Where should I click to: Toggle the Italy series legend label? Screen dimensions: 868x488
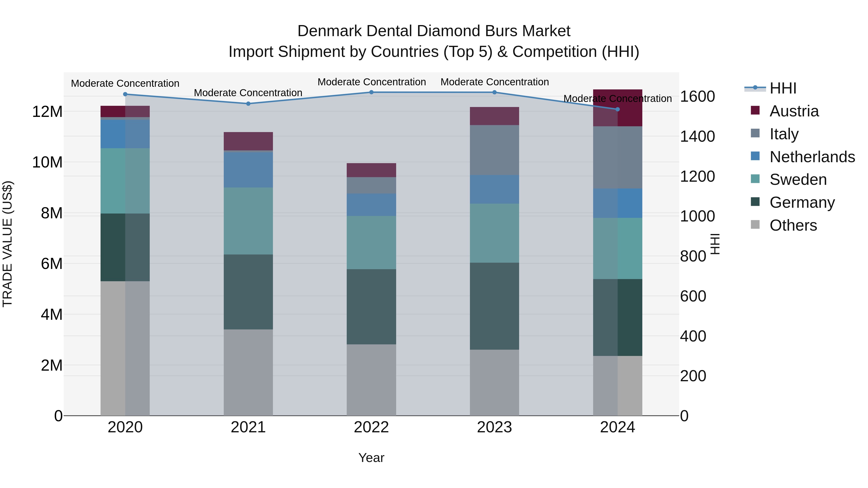click(784, 134)
